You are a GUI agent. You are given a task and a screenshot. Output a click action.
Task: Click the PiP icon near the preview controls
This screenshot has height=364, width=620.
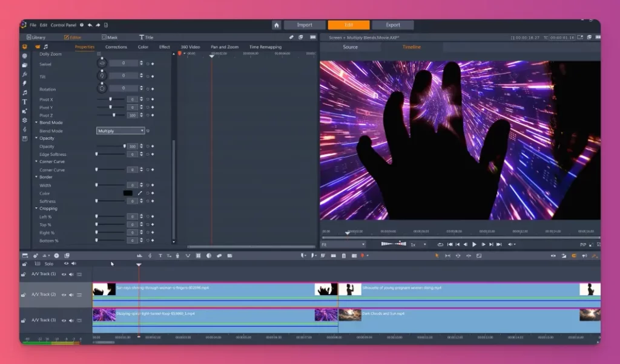(583, 244)
